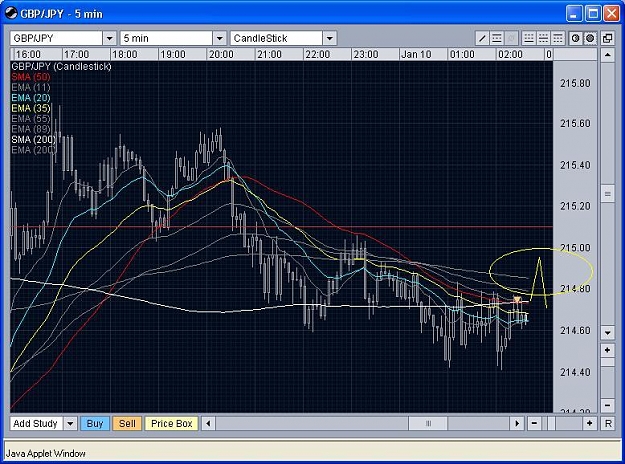Click the GBP/JPY symbol combo field

[x=57, y=38]
